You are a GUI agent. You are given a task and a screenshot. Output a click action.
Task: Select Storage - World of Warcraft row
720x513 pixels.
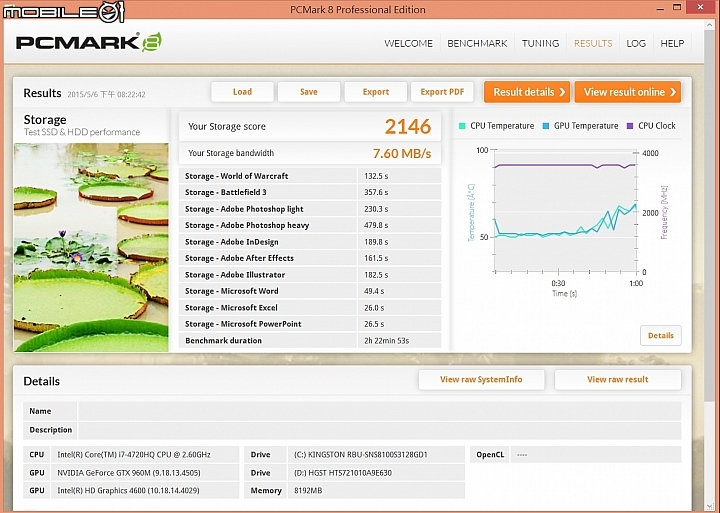tap(310, 176)
